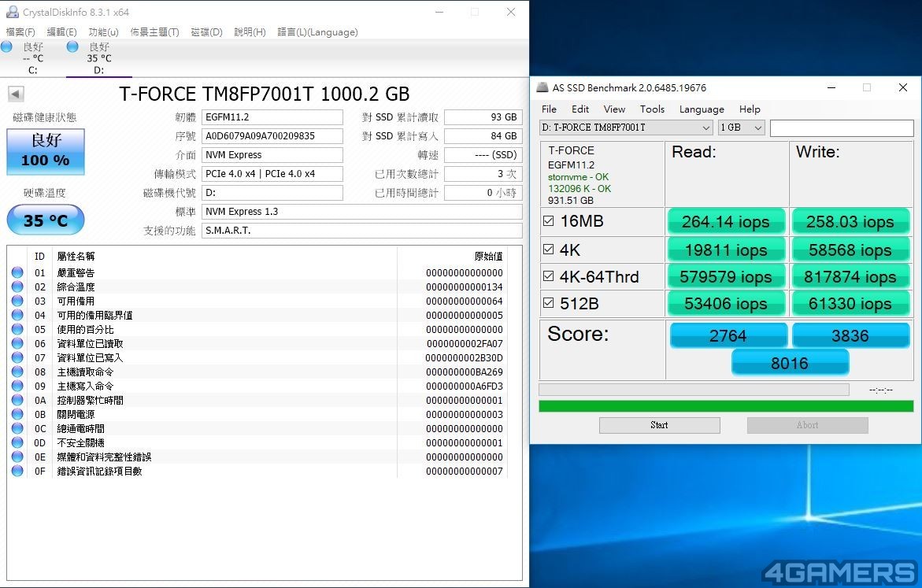
Task: Click the status orb for attribute 0D
Action: pyautogui.click(x=17, y=442)
